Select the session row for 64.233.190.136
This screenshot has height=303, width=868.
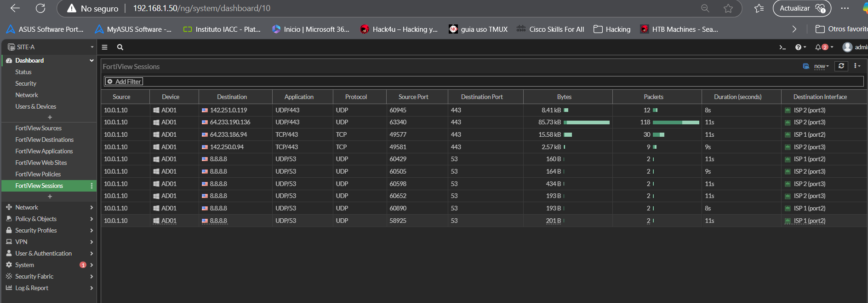point(230,122)
